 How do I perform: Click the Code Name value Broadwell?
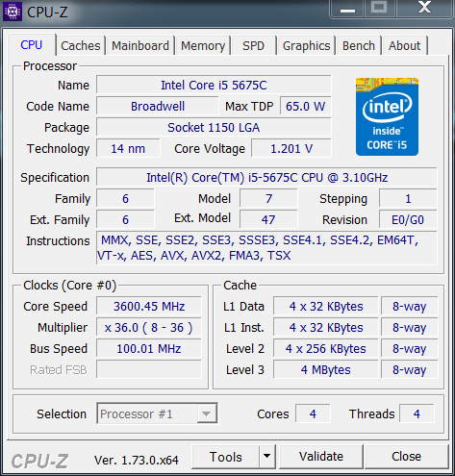158,106
